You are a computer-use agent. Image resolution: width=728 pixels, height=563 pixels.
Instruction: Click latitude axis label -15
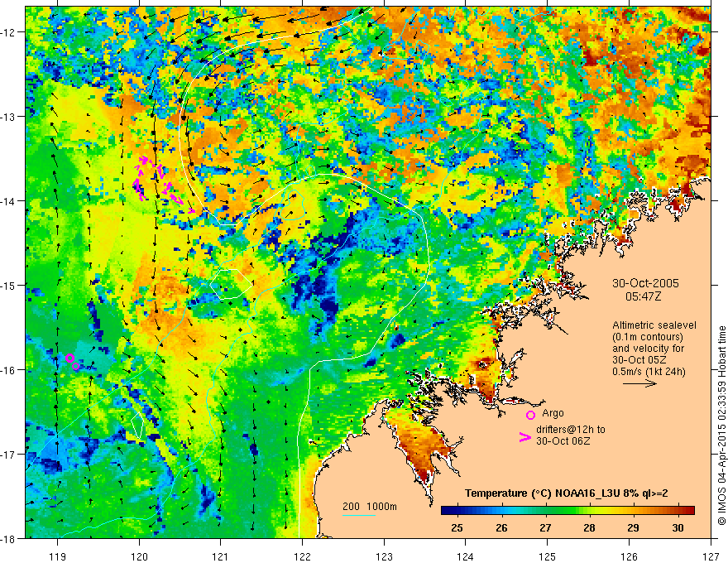(9, 285)
